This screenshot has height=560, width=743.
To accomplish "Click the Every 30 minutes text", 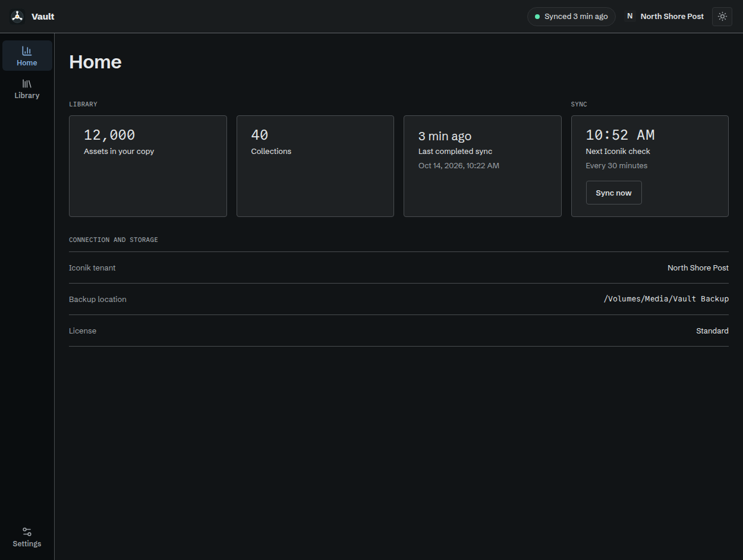I will [616, 166].
